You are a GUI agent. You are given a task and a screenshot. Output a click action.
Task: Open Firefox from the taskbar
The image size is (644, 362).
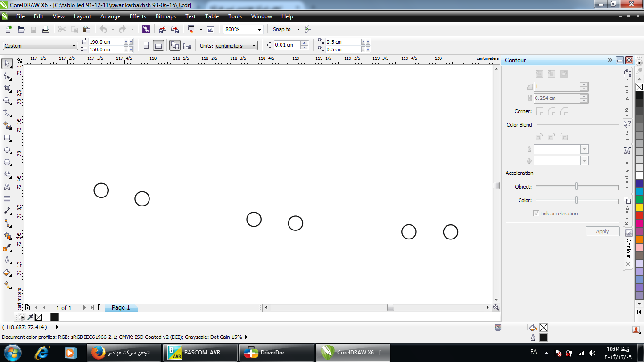[124, 353]
